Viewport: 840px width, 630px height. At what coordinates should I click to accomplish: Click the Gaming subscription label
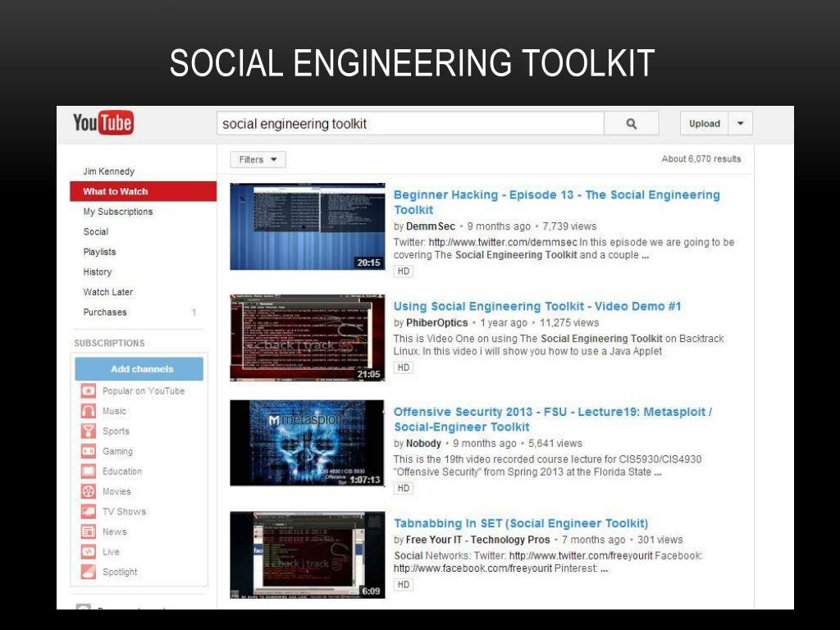tap(117, 451)
